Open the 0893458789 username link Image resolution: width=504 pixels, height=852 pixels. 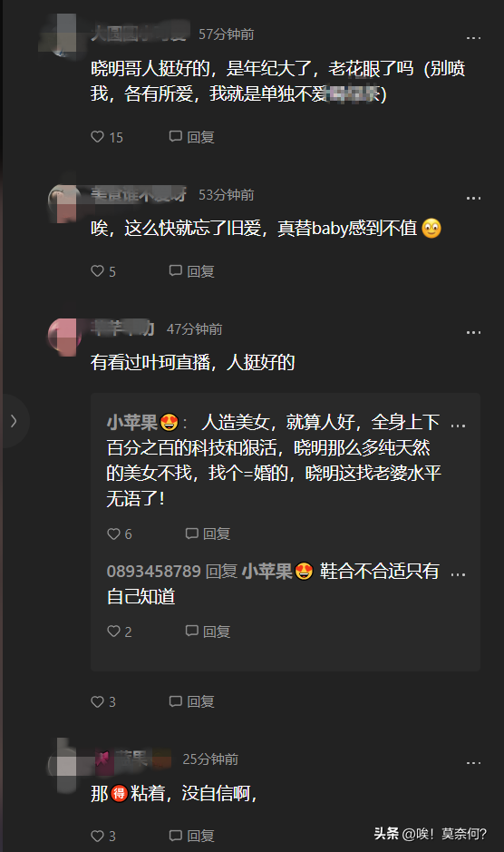tap(154, 571)
